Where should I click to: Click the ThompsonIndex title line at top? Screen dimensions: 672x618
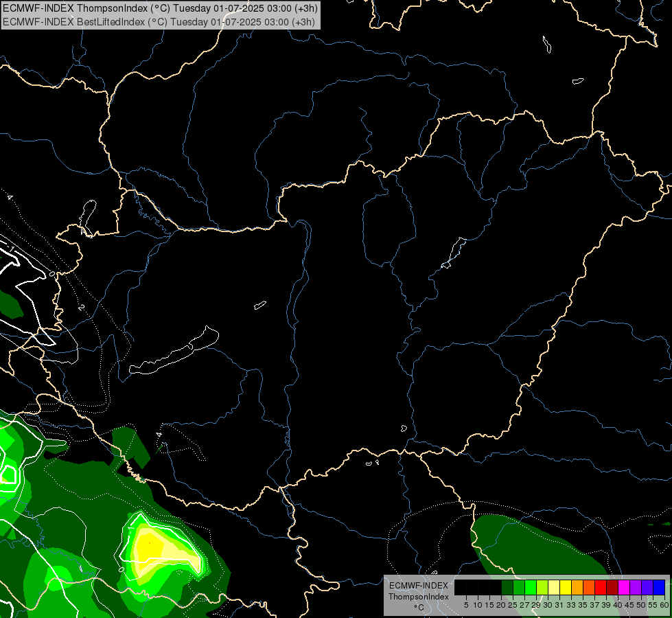click(x=160, y=8)
